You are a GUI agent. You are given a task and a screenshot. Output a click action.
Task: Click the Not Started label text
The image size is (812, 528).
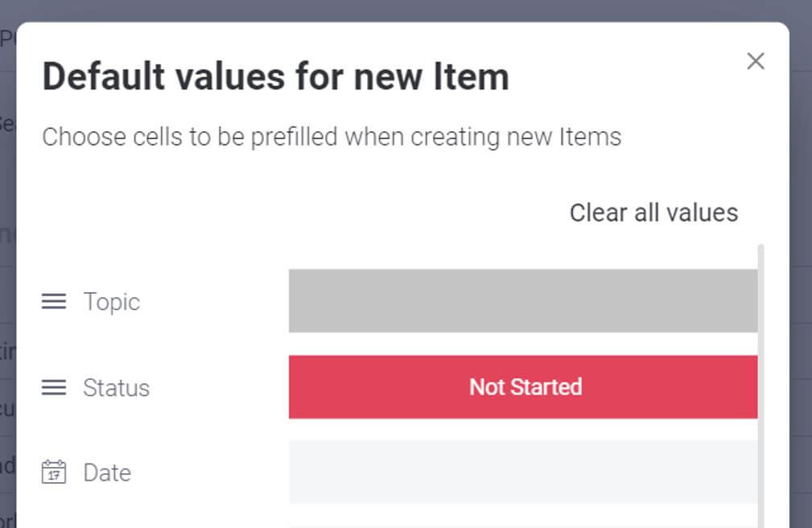point(526,387)
